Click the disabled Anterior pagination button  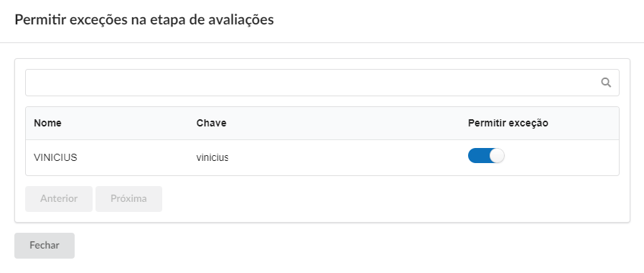[59, 199]
